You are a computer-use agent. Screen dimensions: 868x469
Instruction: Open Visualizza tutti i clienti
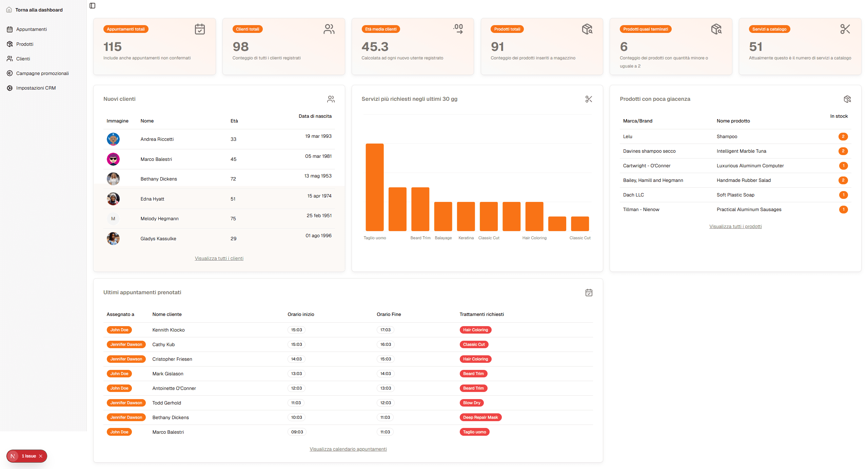[219, 258]
